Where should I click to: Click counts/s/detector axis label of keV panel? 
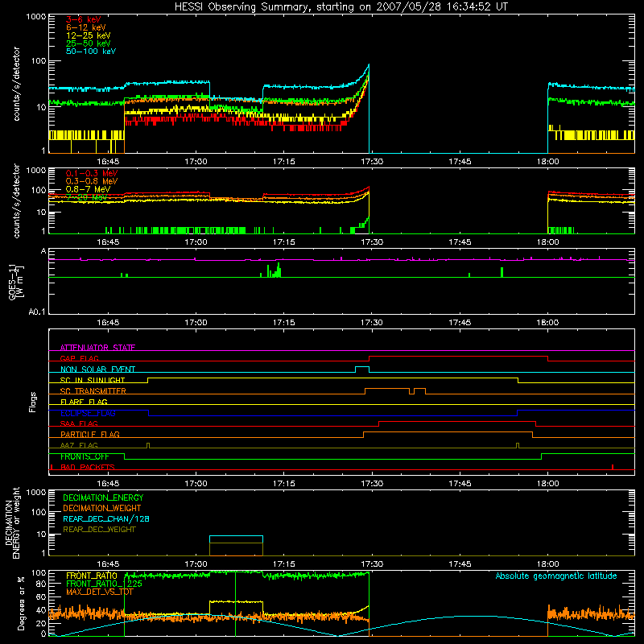16,84
